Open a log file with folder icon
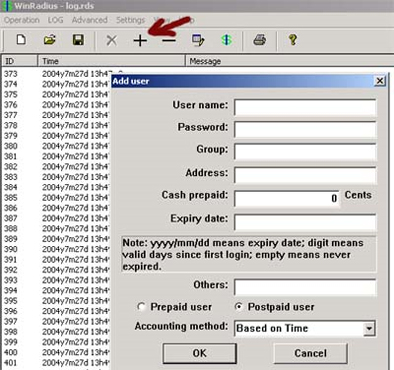 [50, 40]
